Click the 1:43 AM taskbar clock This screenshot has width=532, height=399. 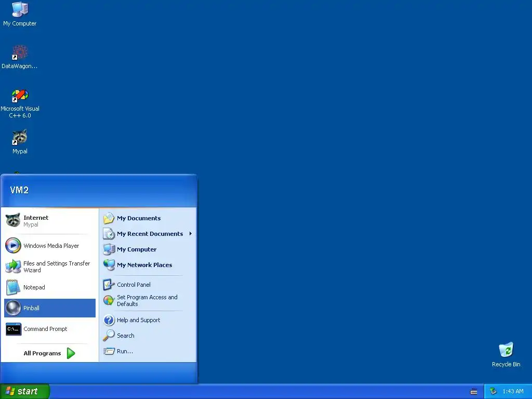click(513, 392)
